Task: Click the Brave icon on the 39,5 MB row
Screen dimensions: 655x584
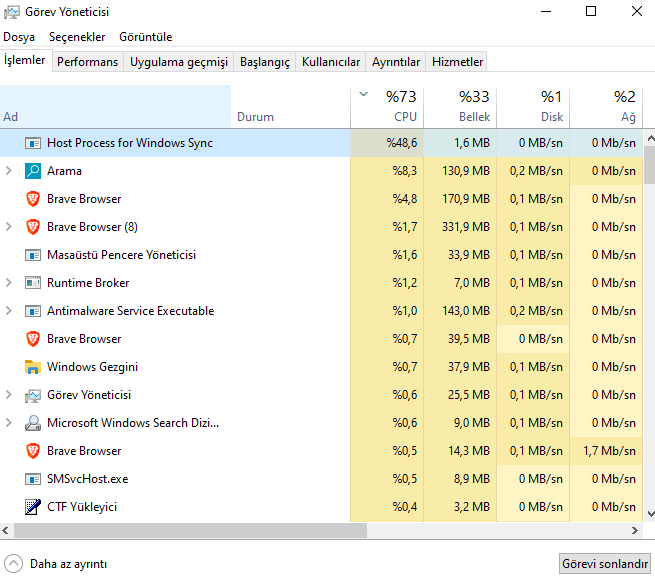Action: 33,339
